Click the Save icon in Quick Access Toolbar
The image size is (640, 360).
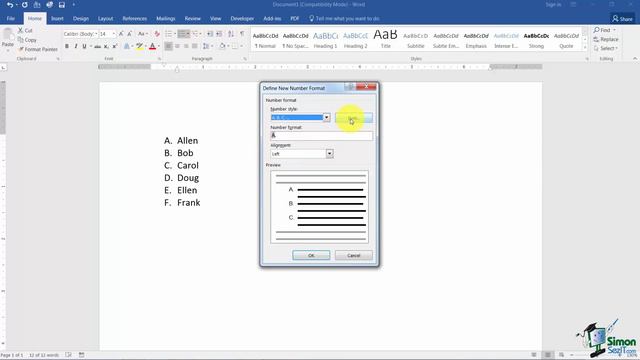(62, 5)
